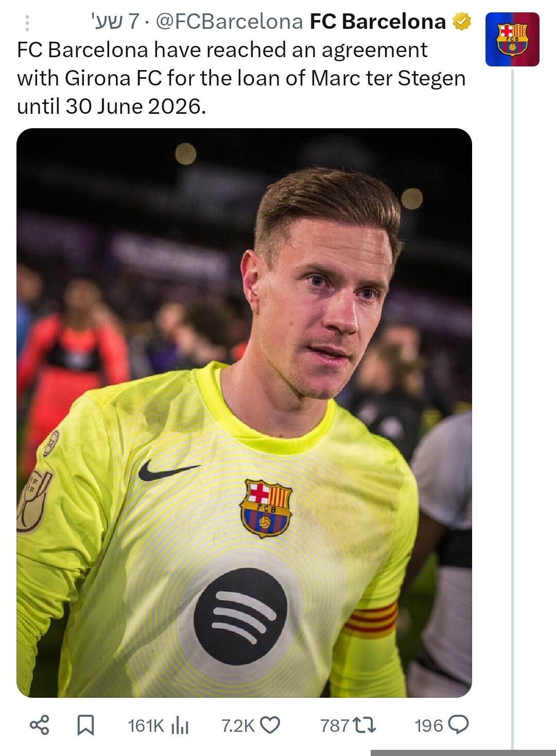Open the FC Barcelona display name

(377, 22)
